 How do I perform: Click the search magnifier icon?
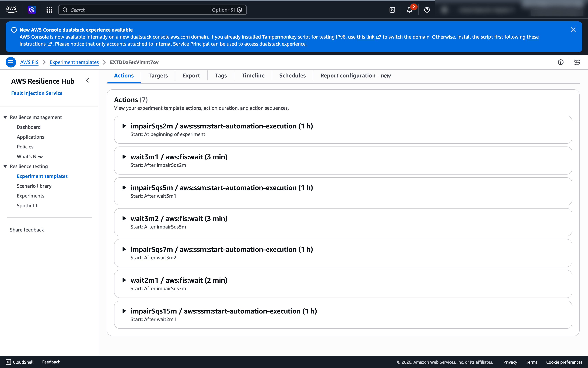click(65, 10)
